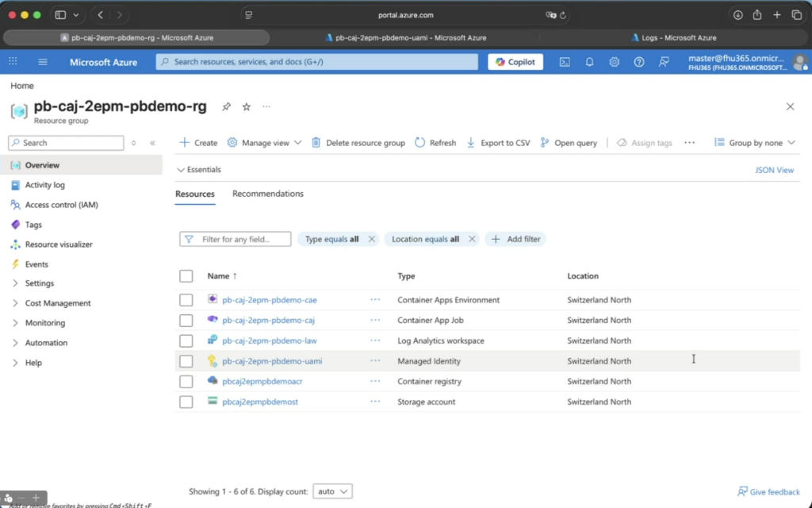Check the box for pb-caj-2epm-pbdemo-cae

(186, 300)
